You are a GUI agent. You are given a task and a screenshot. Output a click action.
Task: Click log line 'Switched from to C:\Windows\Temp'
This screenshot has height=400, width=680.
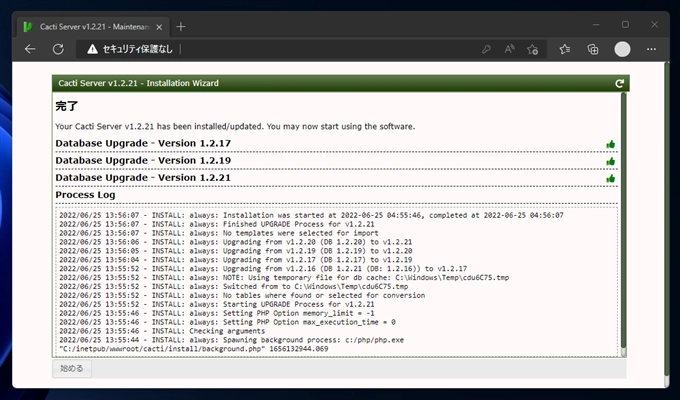(x=234, y=286)
